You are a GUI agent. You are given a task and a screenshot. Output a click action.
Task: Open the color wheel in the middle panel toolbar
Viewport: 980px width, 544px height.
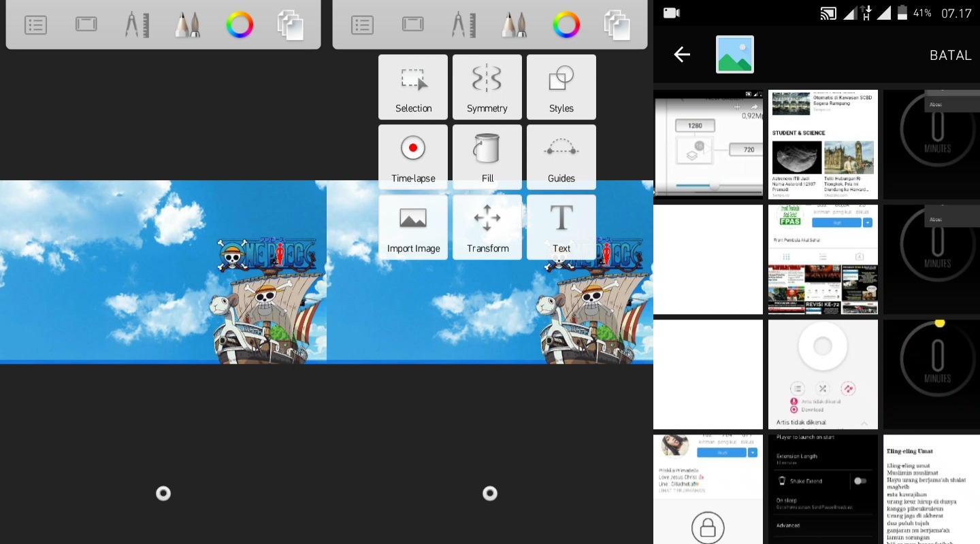tap(566, 25)
